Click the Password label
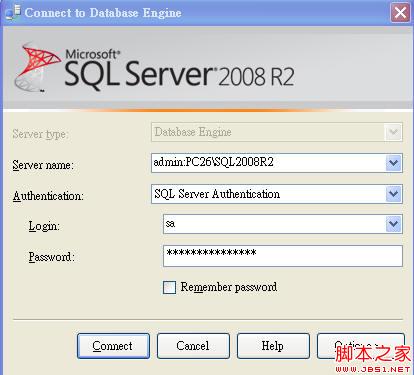Screen dimensions: 414x375 coord(52,257)
